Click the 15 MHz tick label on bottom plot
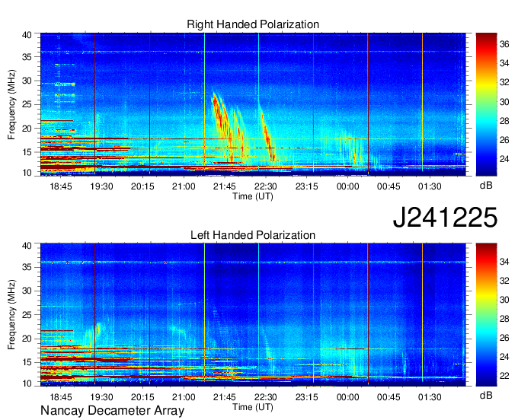The image size is (518, 420). tap(27, 363)
